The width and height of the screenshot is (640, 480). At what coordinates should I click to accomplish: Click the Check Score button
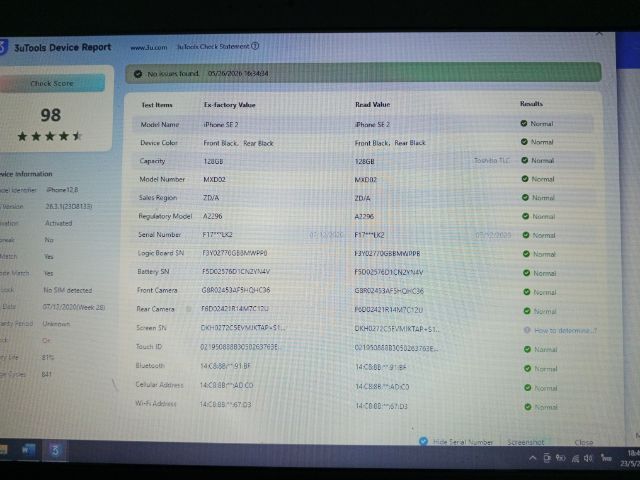point(52,83)
